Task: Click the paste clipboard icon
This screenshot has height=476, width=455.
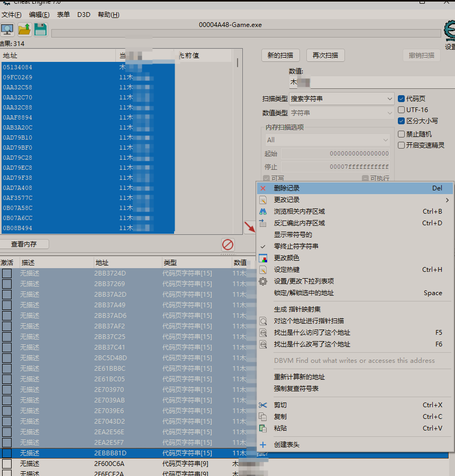Action: [263, 428]
